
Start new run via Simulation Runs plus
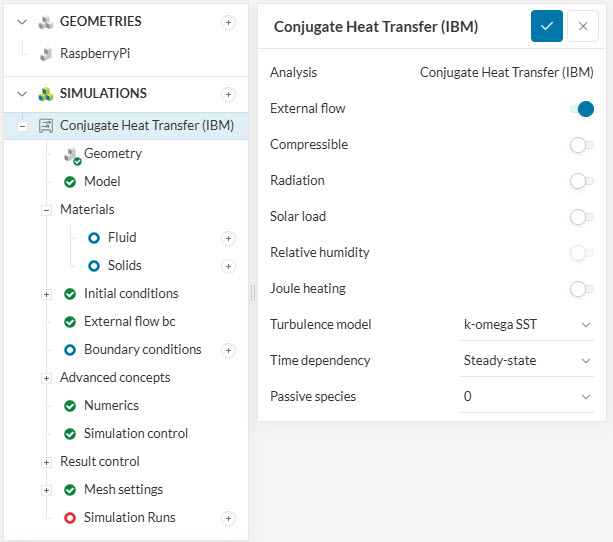pyautogui.click(x=228, y=518)
